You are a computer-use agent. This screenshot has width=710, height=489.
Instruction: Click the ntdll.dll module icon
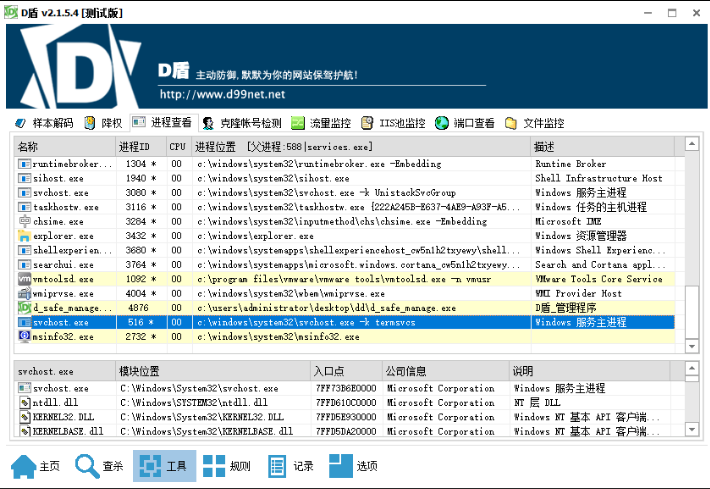click(x=24, y=403)
